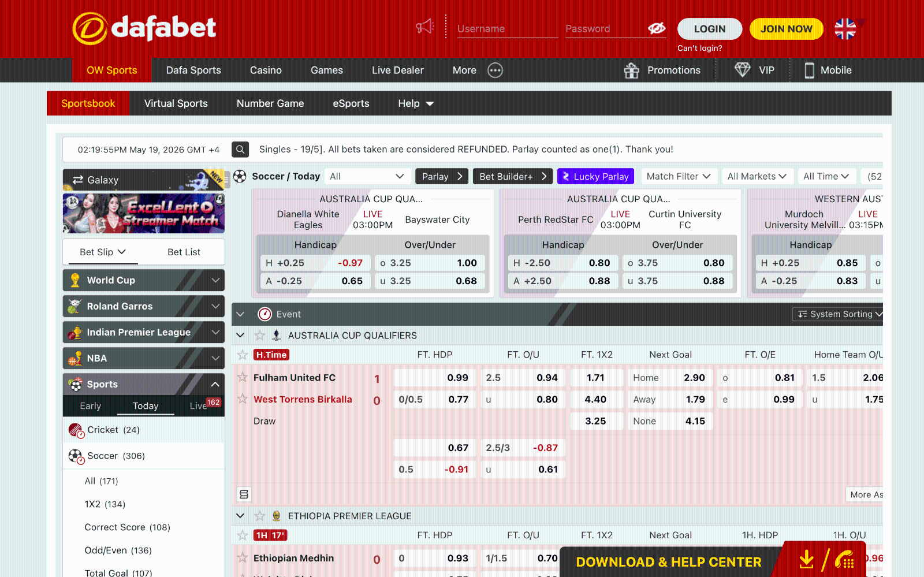Toggle star in 1H 17' header row
The image size is (924, 577).
(x=243, y=535)
